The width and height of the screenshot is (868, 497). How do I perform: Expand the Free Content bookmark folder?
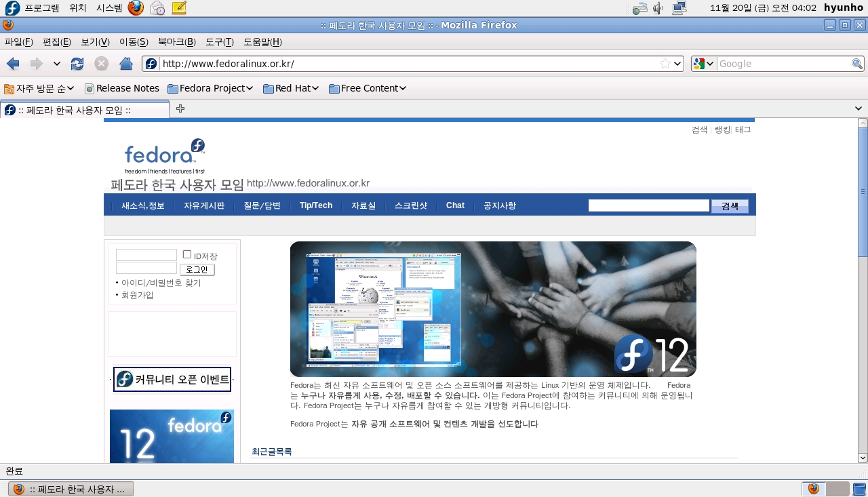(368, 88)
